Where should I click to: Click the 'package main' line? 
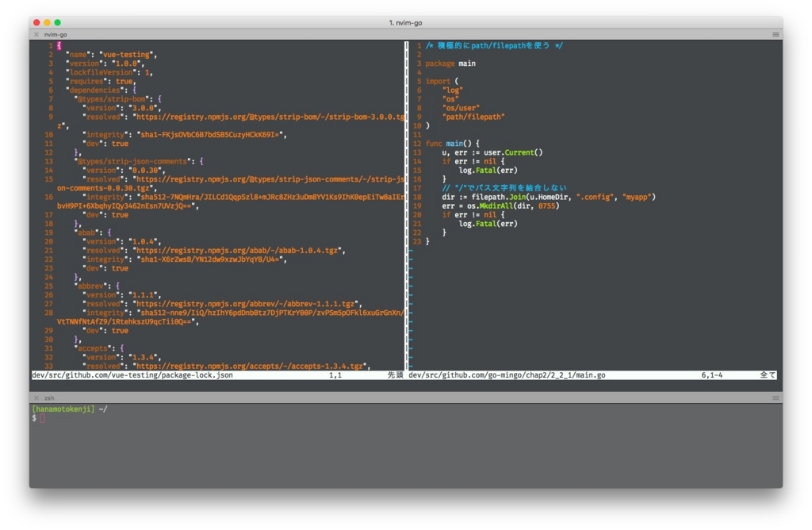450,63
